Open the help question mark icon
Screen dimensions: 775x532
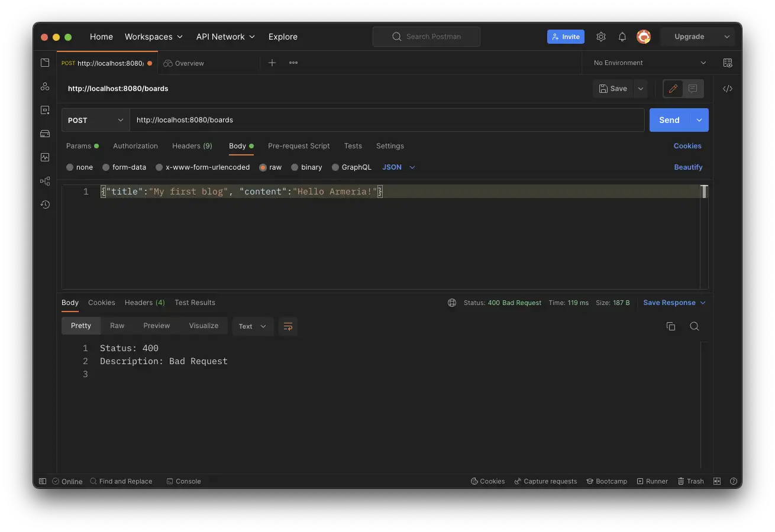(734, 481)
